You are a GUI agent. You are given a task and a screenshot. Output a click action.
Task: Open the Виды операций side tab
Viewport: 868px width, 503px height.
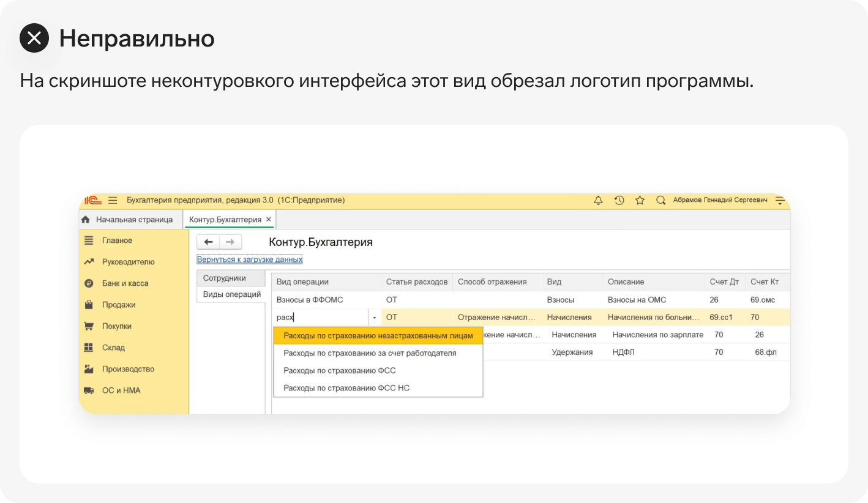tap(230, 294)
